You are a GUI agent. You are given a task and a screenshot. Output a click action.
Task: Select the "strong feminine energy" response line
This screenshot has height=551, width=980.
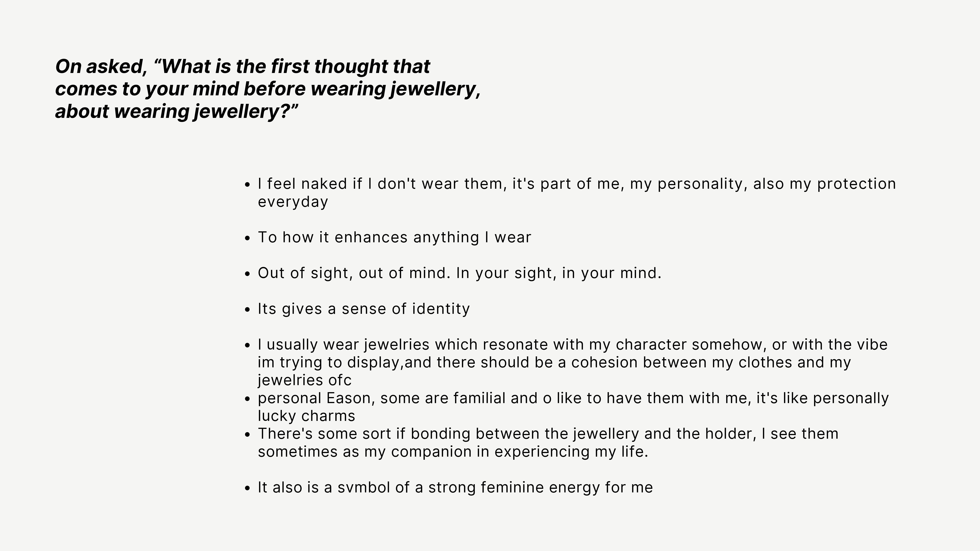[x=455, y=487]
